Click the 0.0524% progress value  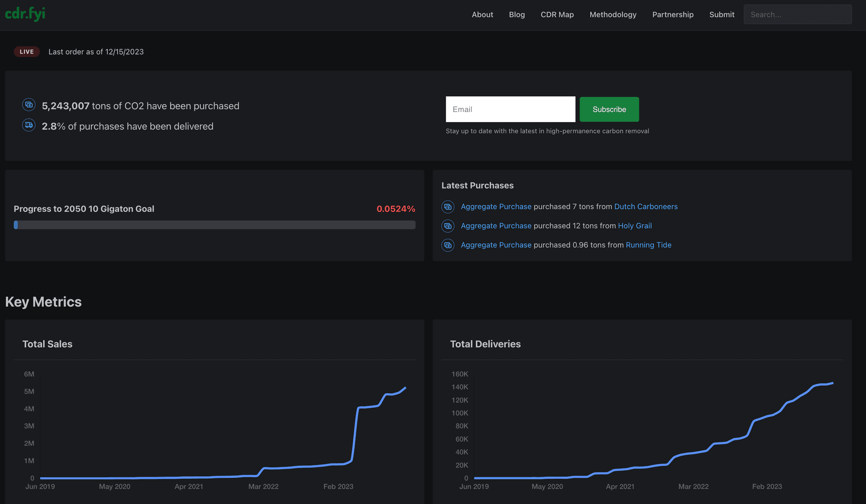coord(396,209)
